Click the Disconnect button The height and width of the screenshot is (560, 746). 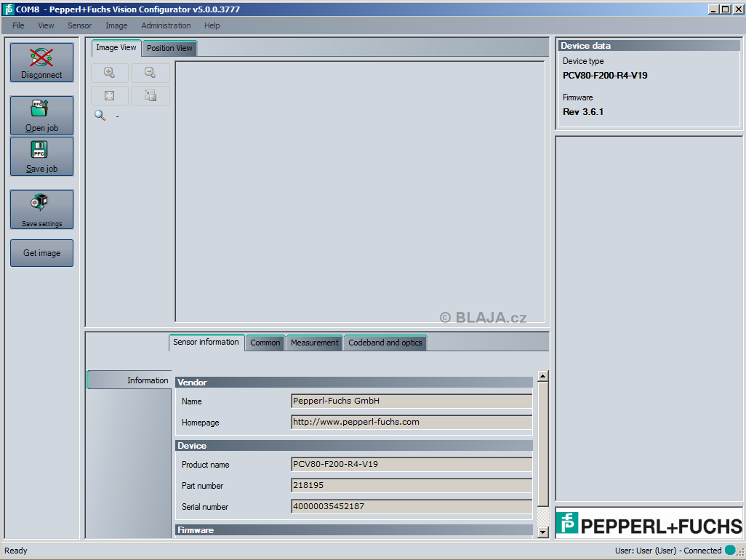(x=42, y=63)
